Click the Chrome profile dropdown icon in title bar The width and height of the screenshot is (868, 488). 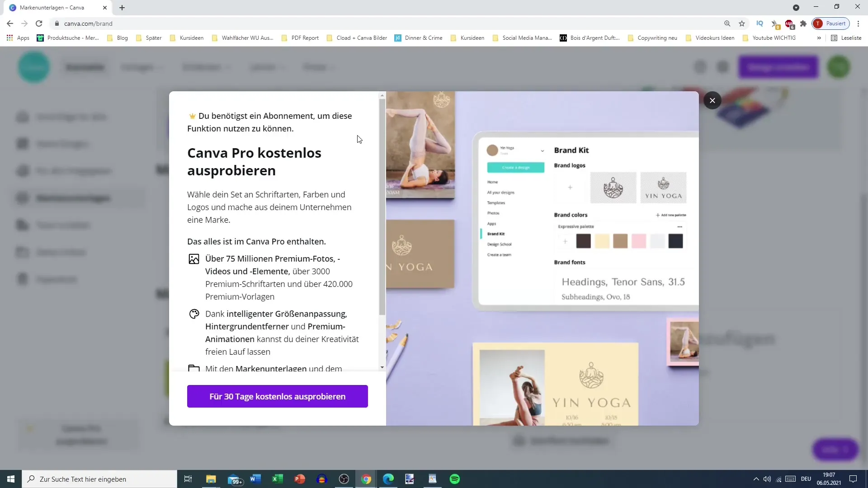click(x=796, y=8)
